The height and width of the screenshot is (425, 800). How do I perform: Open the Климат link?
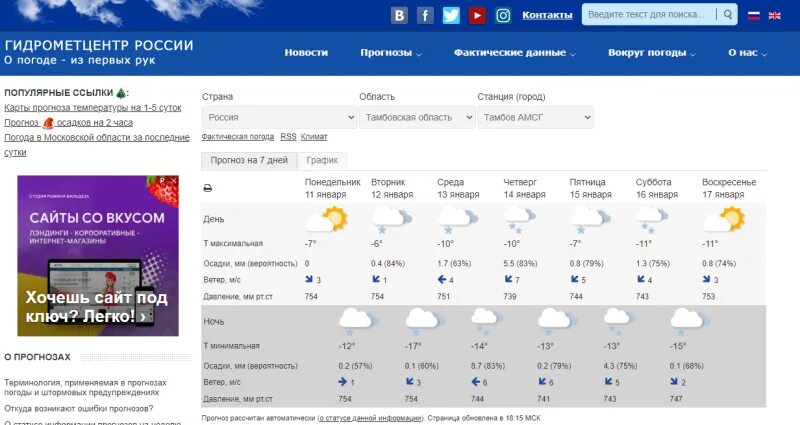[314, 137]
